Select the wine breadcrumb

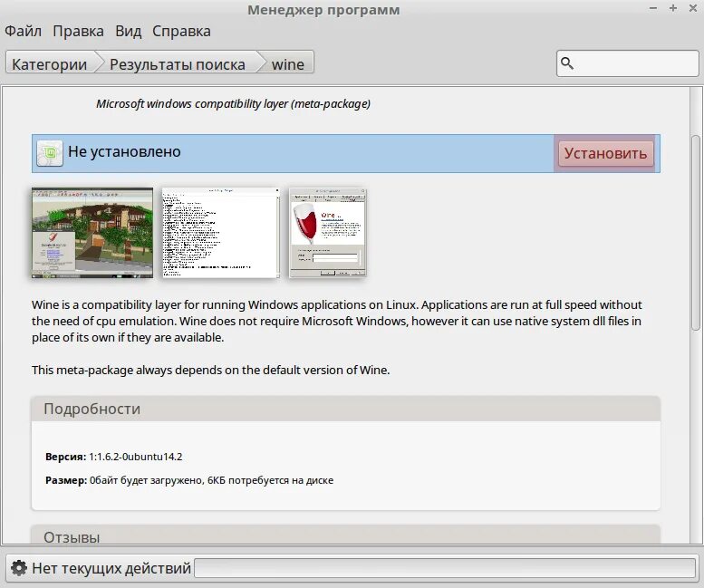[x=288, y=63]
